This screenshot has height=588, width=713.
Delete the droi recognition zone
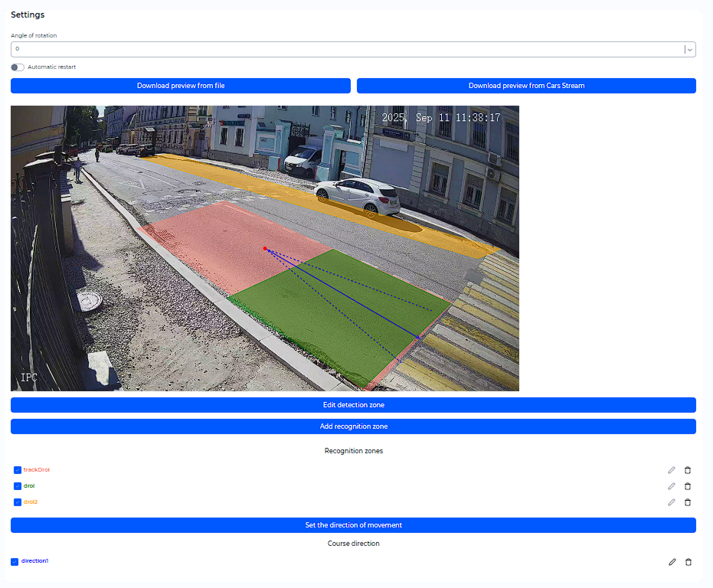pyautogui.click(x=687, y=485)
